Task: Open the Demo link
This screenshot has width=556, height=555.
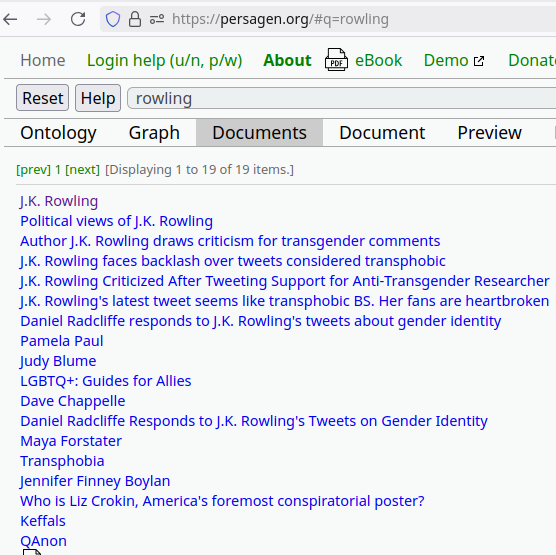Action: (446, 60)
